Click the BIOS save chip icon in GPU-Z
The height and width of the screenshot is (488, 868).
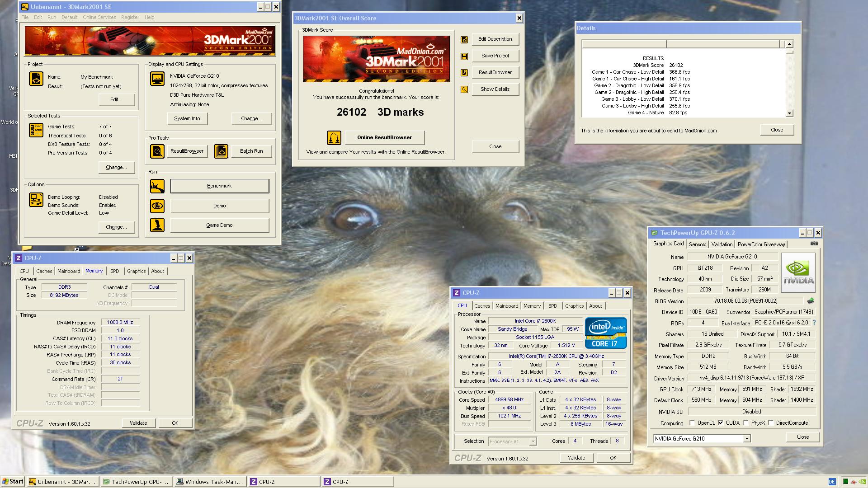click(811, 300)
